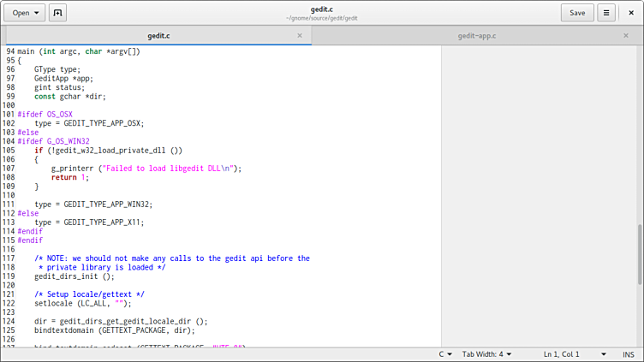Open the hamburger menu
Screen dimensions: 644x362
click(x=606, y=13)
